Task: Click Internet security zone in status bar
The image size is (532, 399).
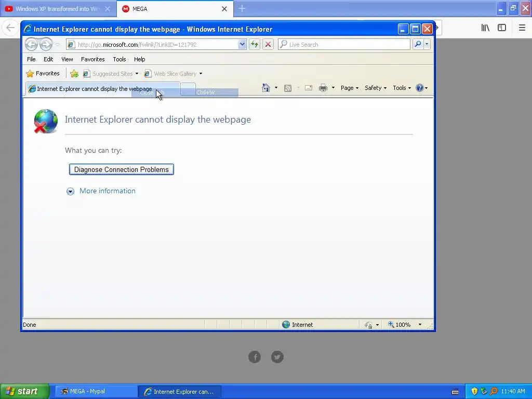Action: pos(298,325)
